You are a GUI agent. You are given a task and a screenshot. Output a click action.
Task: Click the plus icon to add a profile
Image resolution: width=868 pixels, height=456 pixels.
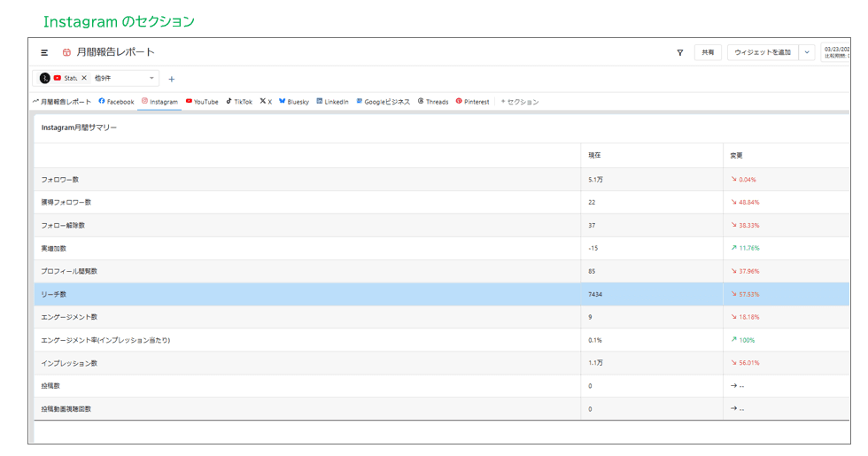point(172,79)
